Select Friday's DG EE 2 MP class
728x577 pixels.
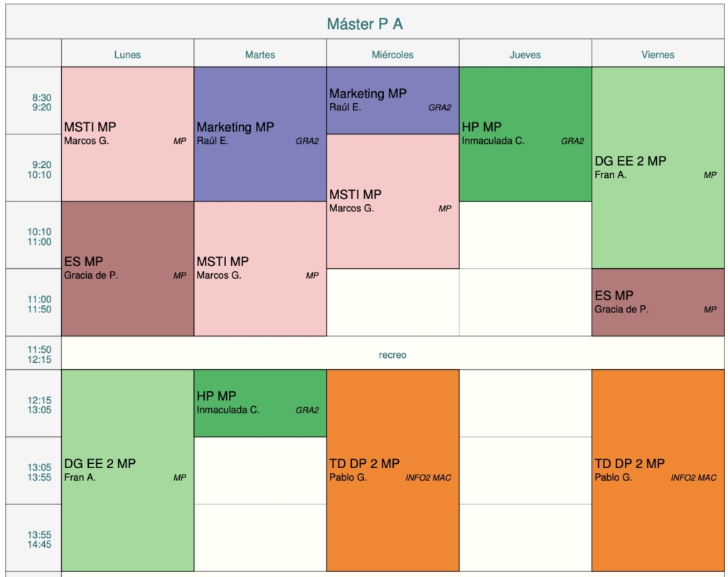[x=658, y=167]
